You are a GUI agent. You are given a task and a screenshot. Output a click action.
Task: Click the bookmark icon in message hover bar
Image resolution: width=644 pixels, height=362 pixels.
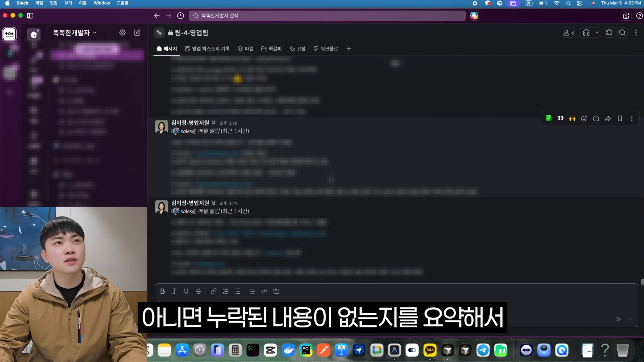pos(620,118)
